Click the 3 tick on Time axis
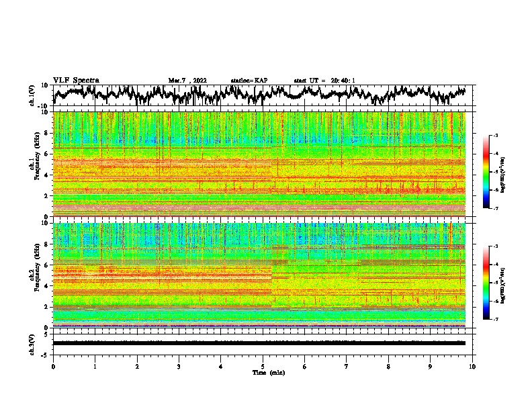This screenshot has width=532, height=411. coord(179,367)
